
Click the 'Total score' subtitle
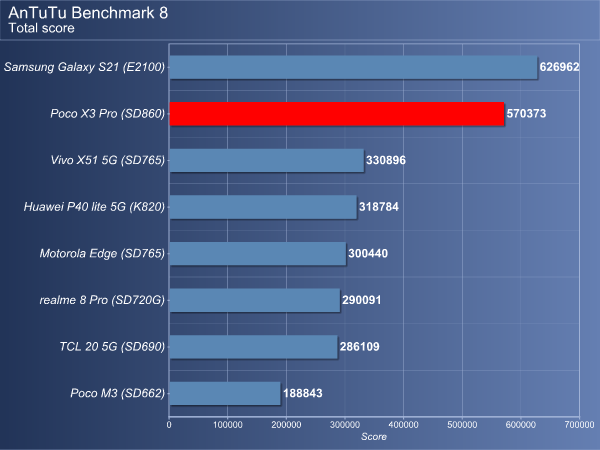coord(41,28)
